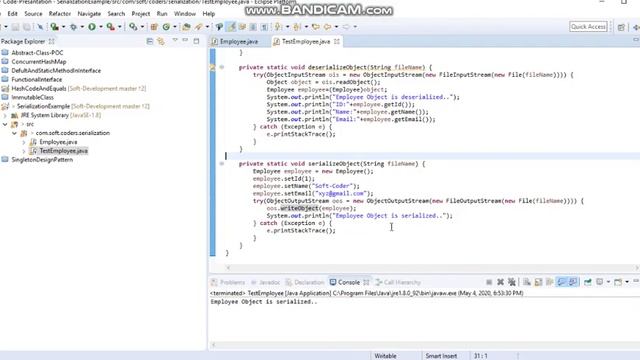Image resolution: width=640 pixels, height=360 pixels.
Task: Expand the TestEmployee.java tree node
Action: coord(23,151)
